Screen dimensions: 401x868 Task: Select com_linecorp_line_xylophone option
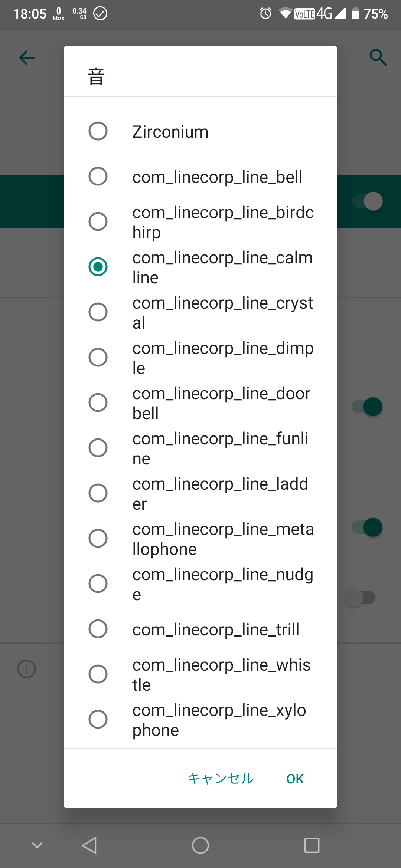[x=98, y=719]
